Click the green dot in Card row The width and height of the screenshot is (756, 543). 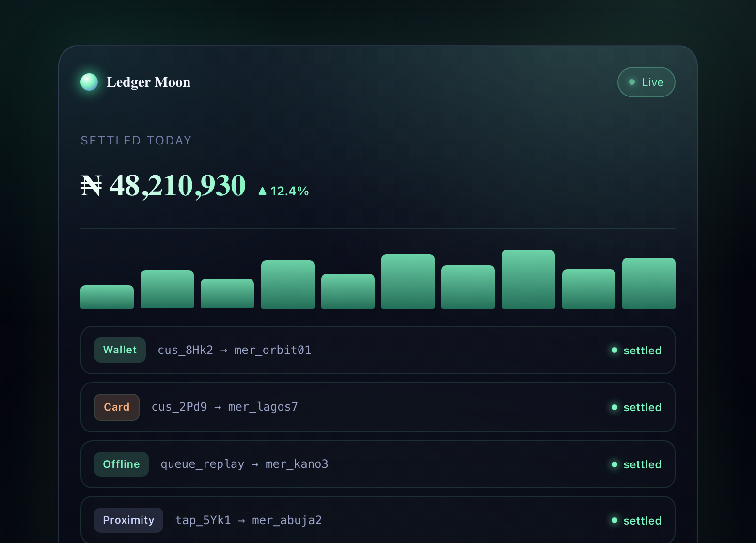614,407
